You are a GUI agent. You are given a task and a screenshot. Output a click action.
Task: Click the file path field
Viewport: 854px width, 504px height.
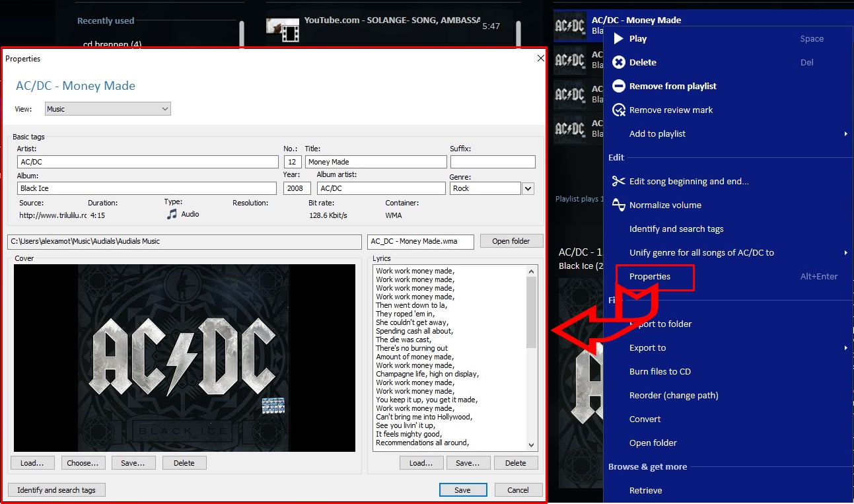[x=184, y=242]
